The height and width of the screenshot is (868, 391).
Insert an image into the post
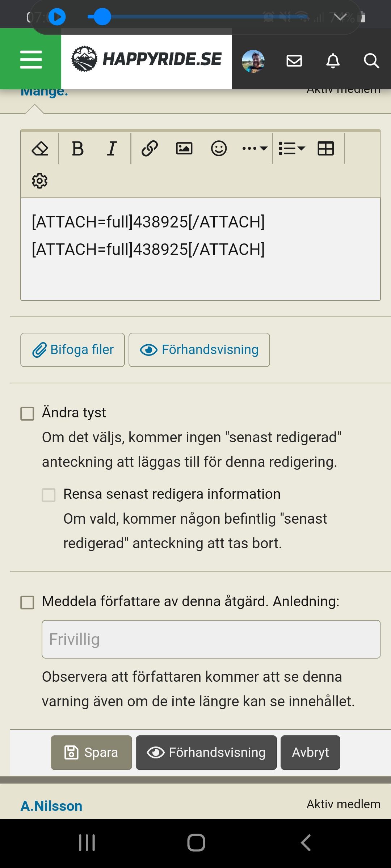click(x=184, y=149)
